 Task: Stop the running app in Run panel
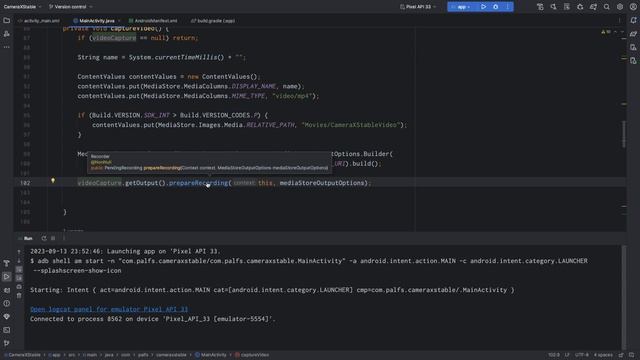point(53,238)
